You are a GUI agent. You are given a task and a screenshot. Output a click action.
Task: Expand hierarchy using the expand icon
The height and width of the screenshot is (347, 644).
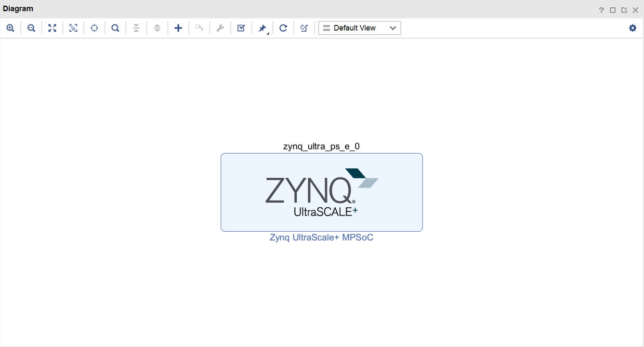click(x=157, y=28)
